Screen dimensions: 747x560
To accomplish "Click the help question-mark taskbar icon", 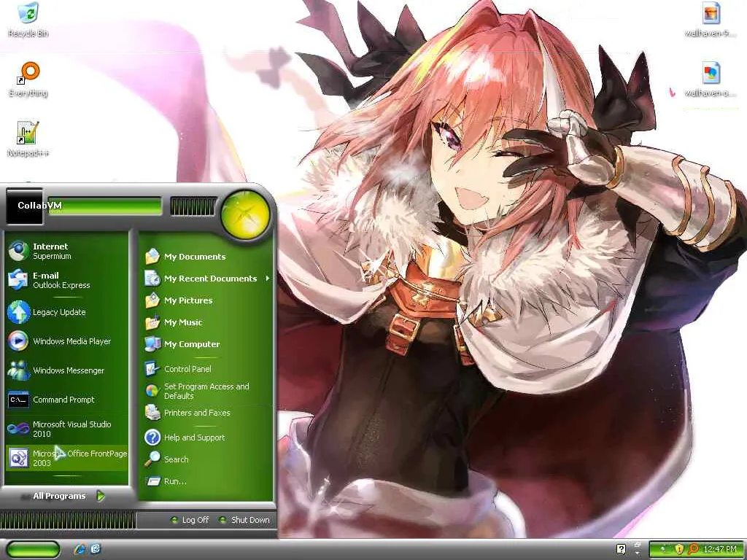I will (x=621, y=549).
